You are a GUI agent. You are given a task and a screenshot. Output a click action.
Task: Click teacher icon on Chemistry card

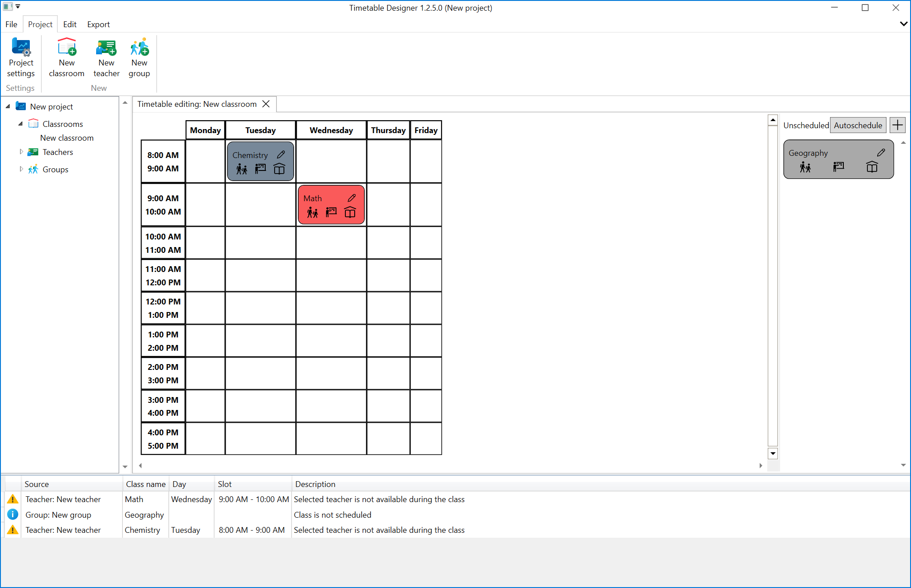[x=260, y=169]
